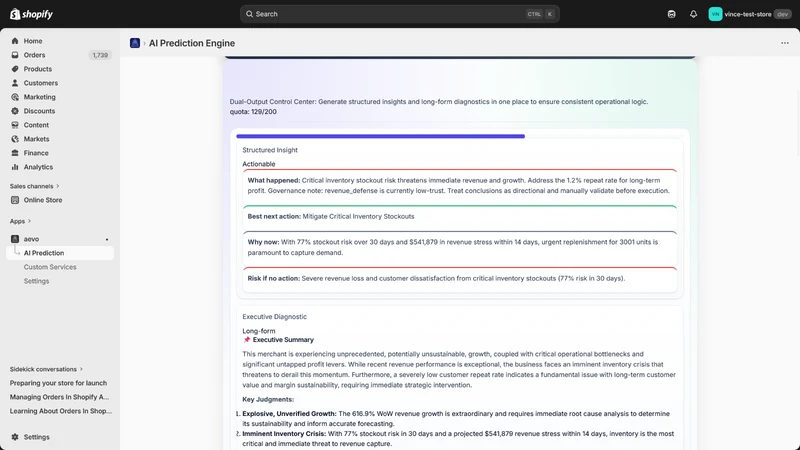Click 'quota: 129/200' text
This screenshot has height=450, width=800.
tap(253, 112)
